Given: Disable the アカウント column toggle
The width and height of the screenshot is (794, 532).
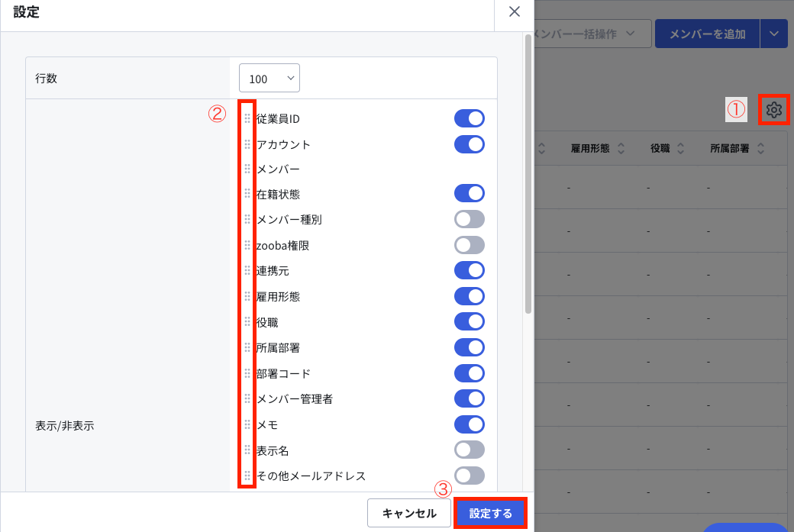Looking at the screenshot, I should pyautogui.click(x=470, y=144).
